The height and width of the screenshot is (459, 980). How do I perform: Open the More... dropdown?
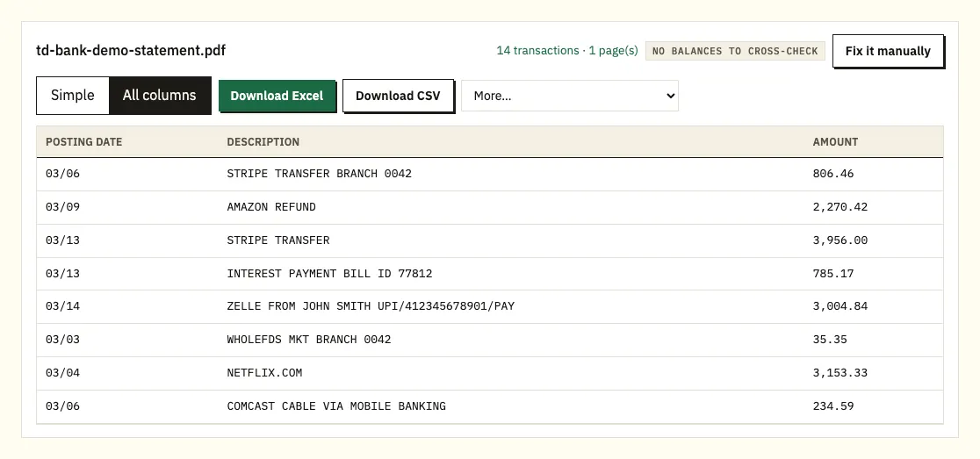tap(569, 96)
